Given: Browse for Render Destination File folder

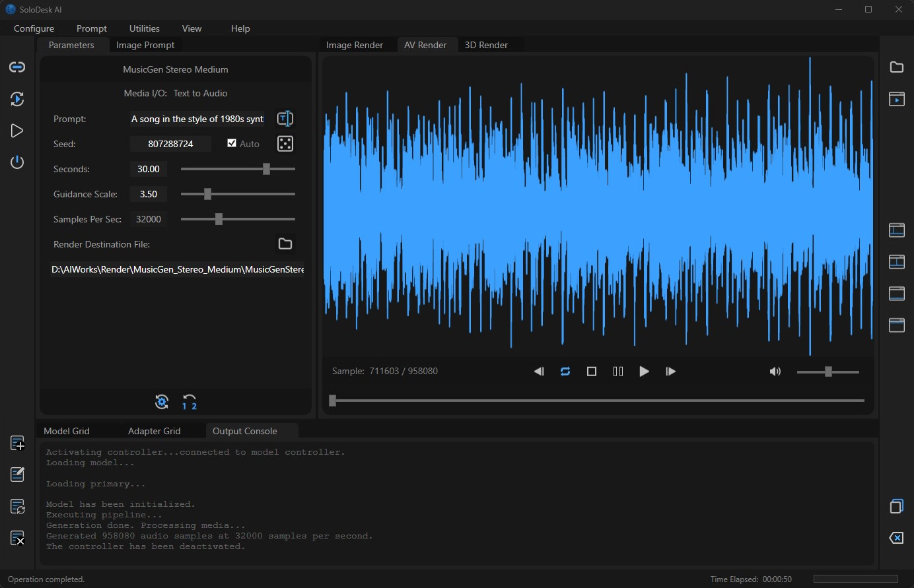Looking at the screenshot, I should coord(285,244).
